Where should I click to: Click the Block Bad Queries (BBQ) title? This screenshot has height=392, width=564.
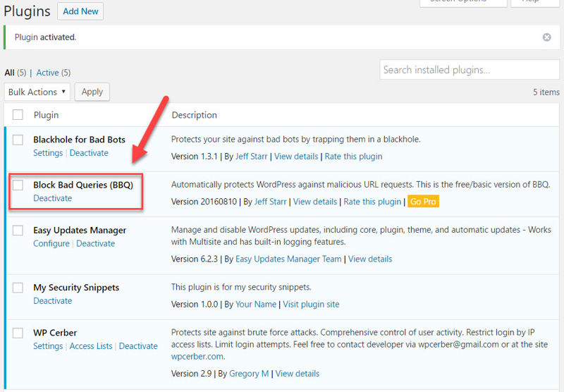point(83,185)
